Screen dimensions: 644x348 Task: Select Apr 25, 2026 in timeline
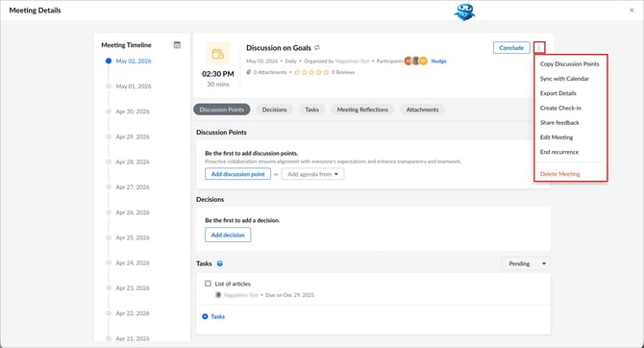click(x=133, y=237)
